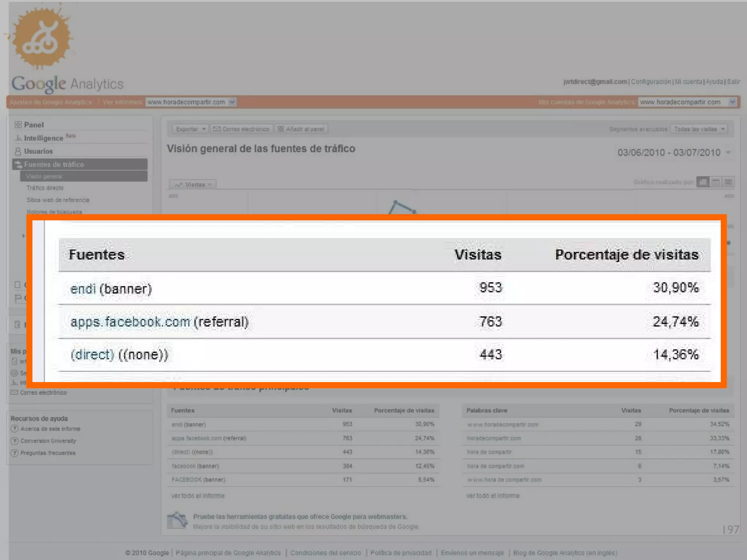Open the Ver informes www.horadecompartir.com selector
This screenshot has height=560, width=747.
pyautogui.click(x=191, y=102)
